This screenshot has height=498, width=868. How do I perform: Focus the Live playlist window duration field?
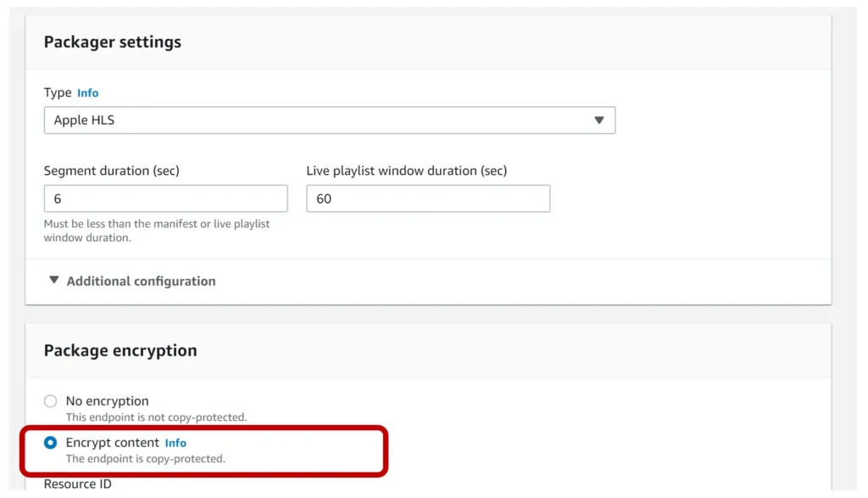point(428,199)
